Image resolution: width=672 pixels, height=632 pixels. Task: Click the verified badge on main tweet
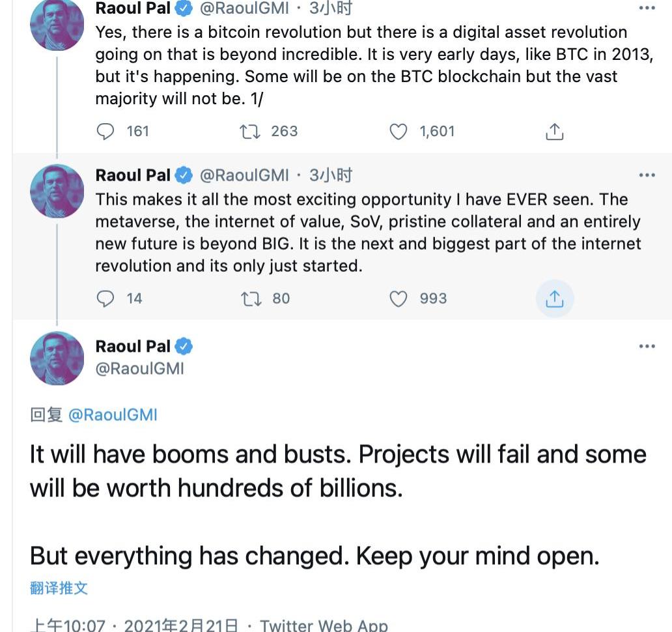(x=184, y=346)
